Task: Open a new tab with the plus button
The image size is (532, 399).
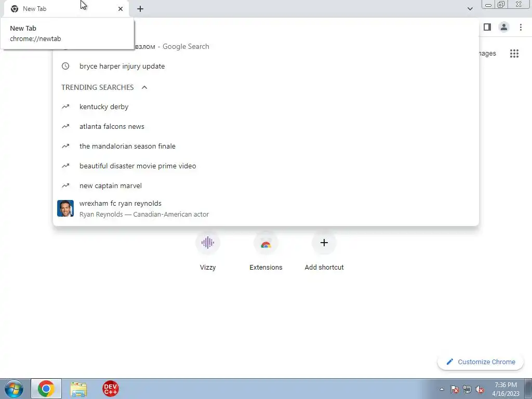Action: [140, 9]
